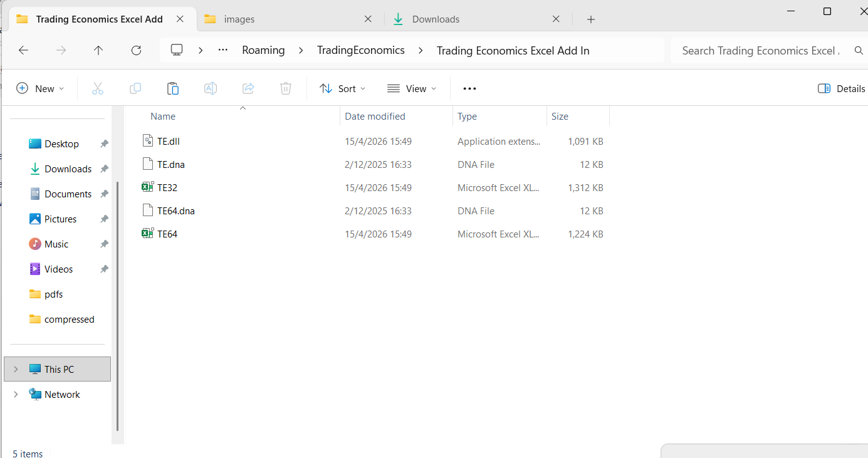Expand chevron after TradingEconomics in path
The width and height of the screenshot is (868, 458).
tap(421, 50)
